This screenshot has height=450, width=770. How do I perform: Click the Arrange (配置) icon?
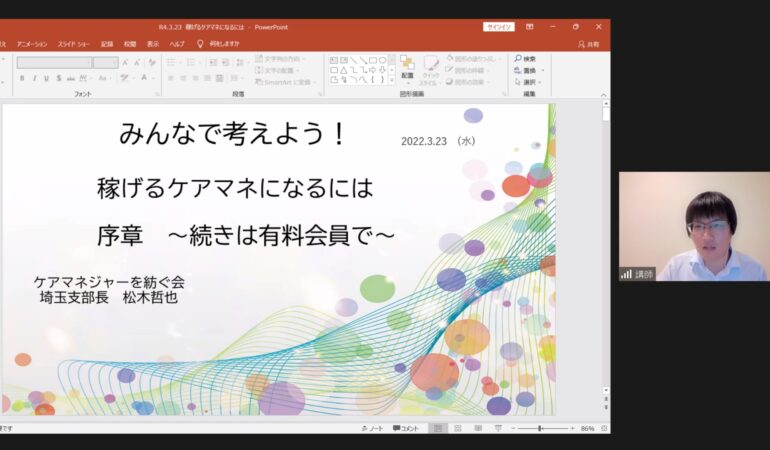[x=407, y=65]
